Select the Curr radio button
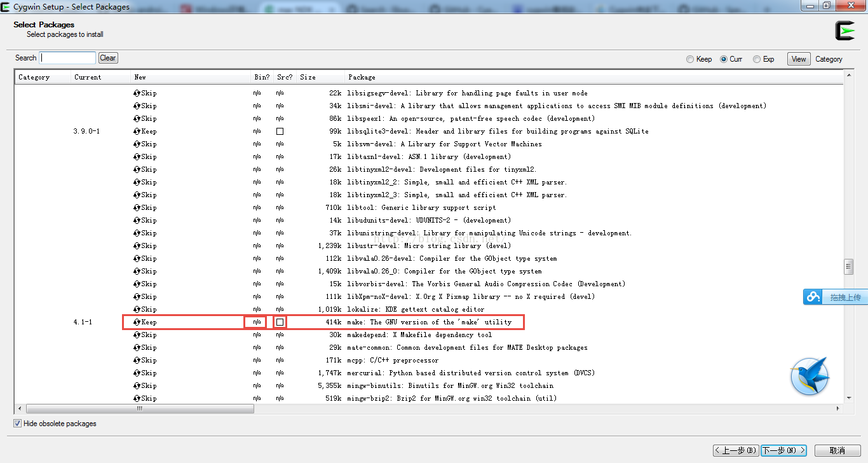 click(724, 59)
